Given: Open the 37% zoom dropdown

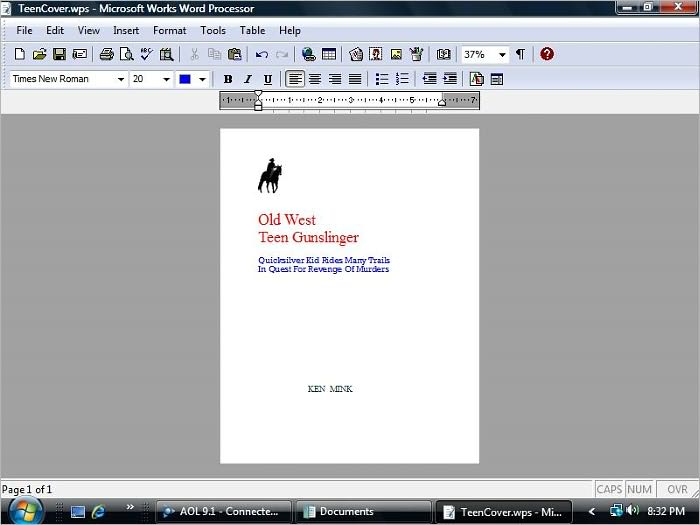Looking at the screenshot, I should [502, 54].
